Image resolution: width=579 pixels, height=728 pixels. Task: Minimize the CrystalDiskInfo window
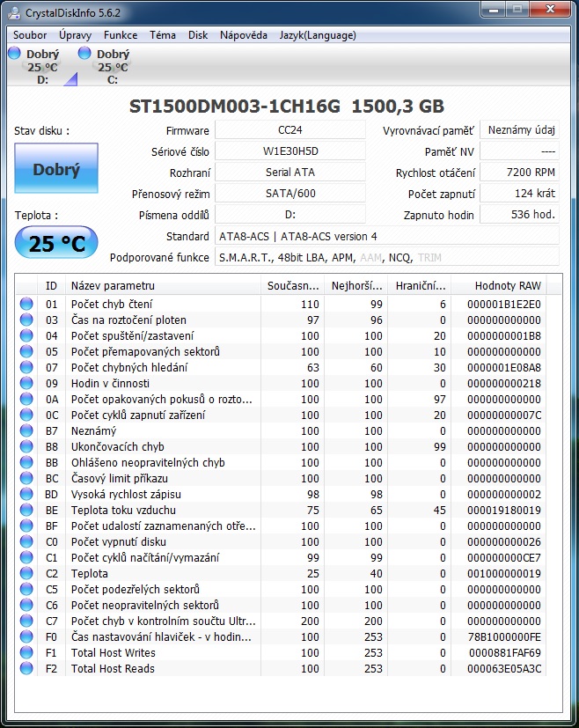(493, 9)
